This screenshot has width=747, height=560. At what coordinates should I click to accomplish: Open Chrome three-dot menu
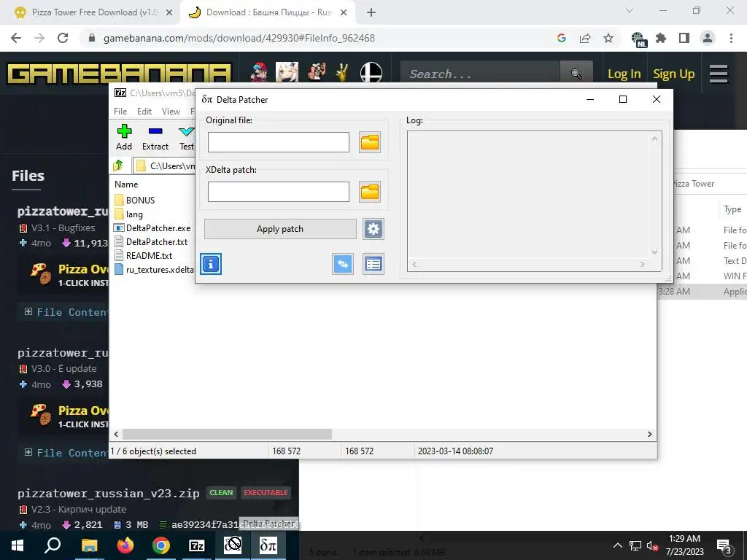point(731,38)
